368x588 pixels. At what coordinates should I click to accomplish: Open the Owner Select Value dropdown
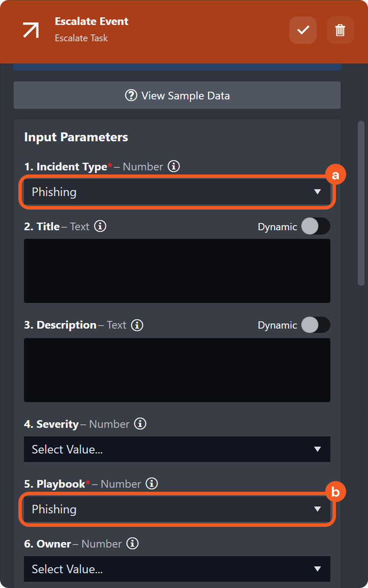[177, 569]
